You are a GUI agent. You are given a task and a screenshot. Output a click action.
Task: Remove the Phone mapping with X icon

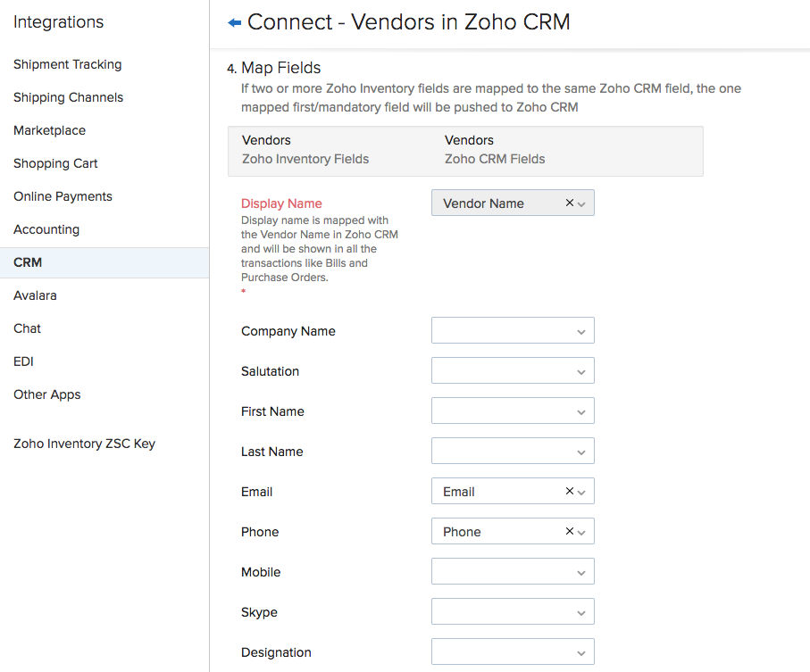569,531
